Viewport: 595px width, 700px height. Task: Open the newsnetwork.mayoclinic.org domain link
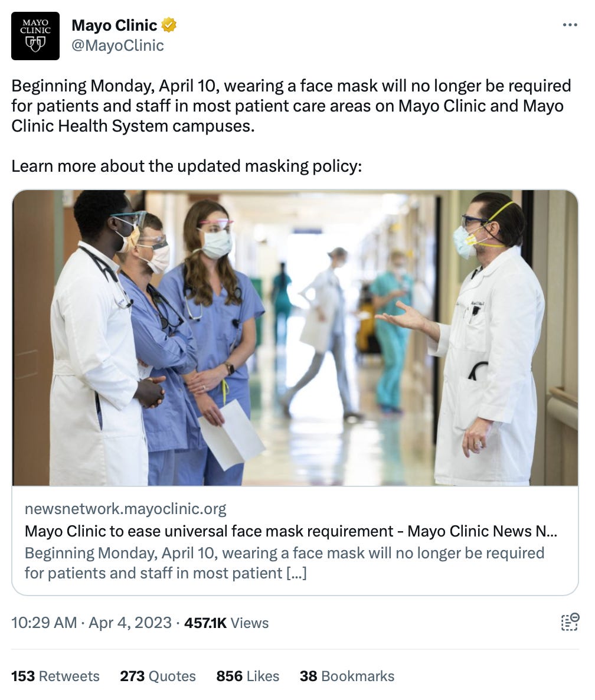coord(125,509)
